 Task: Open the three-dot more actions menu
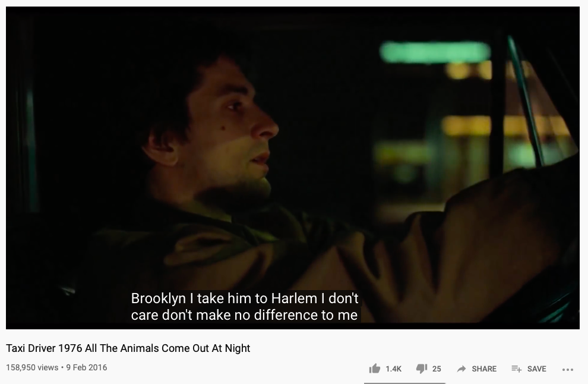coord(568,369)
